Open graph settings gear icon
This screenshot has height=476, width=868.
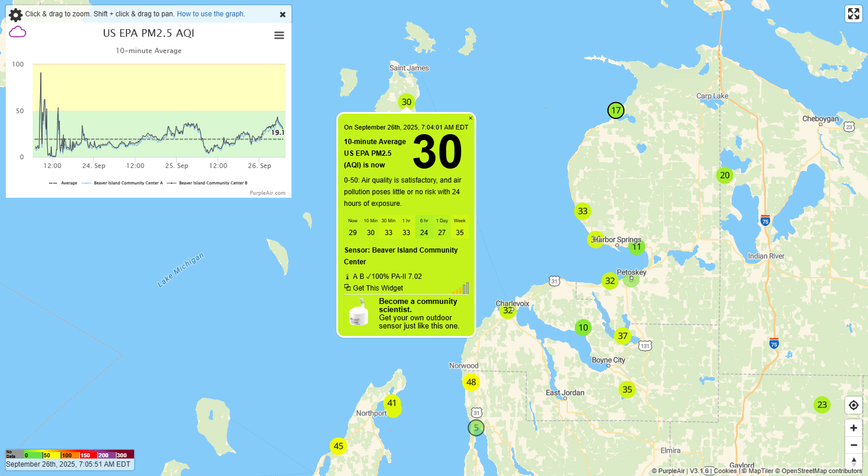pos(16,15)
